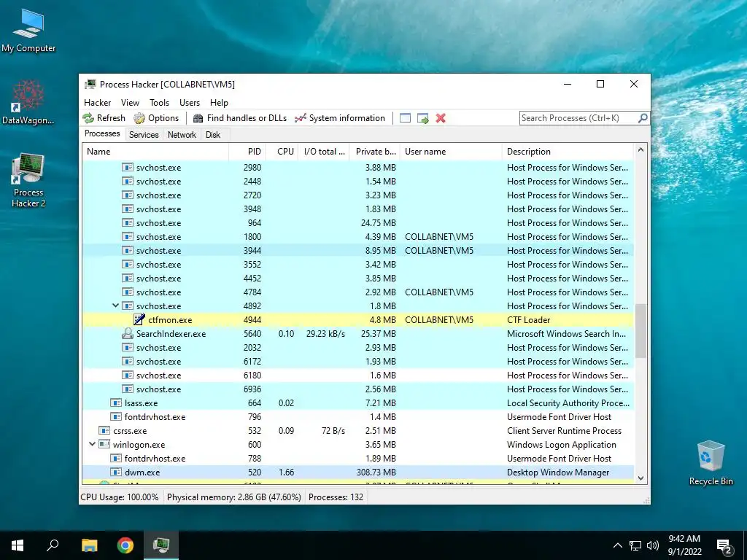This screenshot has height=560, width=747.
Task: Open the Windows Start button
Action: [x=18, y=545]
